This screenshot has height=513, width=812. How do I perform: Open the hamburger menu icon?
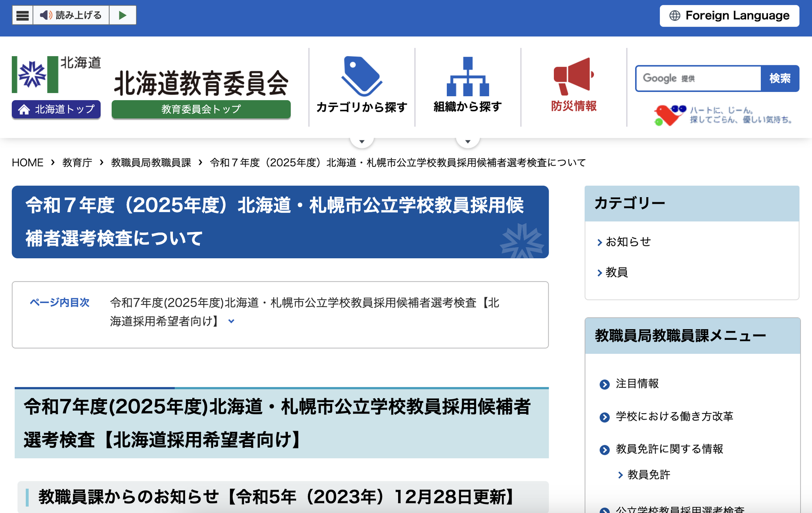click(23, 15)
